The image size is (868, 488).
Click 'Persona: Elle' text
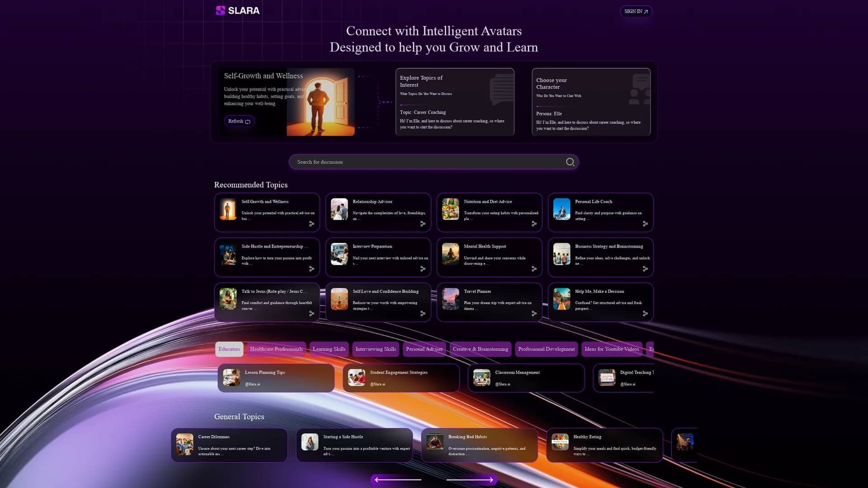(x=549, y=114)
